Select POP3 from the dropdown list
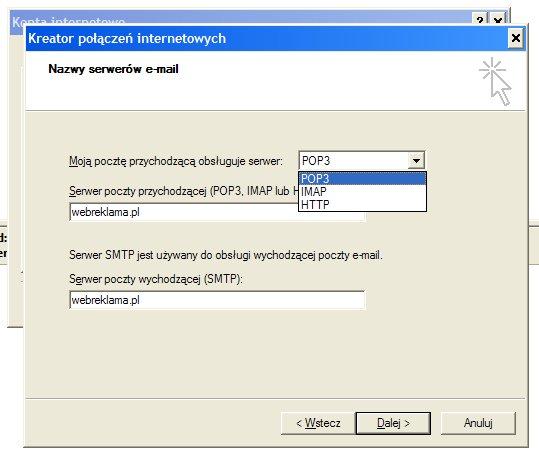Image resolution: width=539 pixels, height=456 pixels. [362, 179]
